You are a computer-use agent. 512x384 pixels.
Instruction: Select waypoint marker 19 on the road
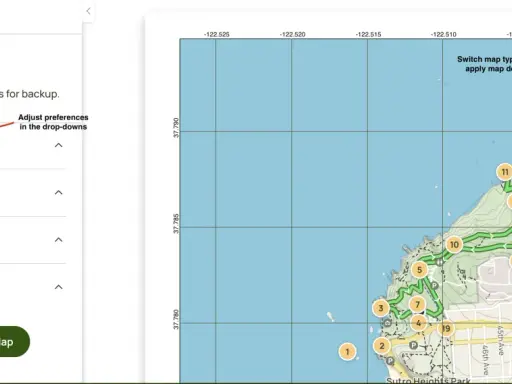[446, 329]
